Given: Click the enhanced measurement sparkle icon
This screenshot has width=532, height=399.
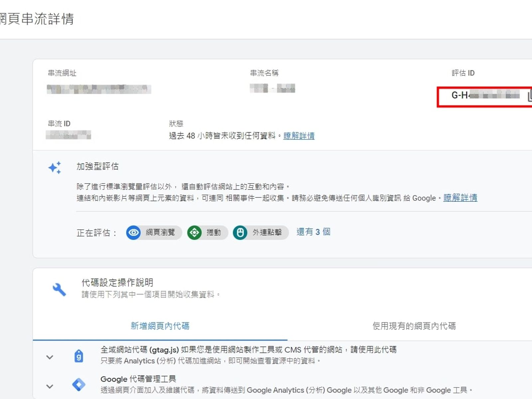Looking at the screenshot, I should tap(55, 168).
